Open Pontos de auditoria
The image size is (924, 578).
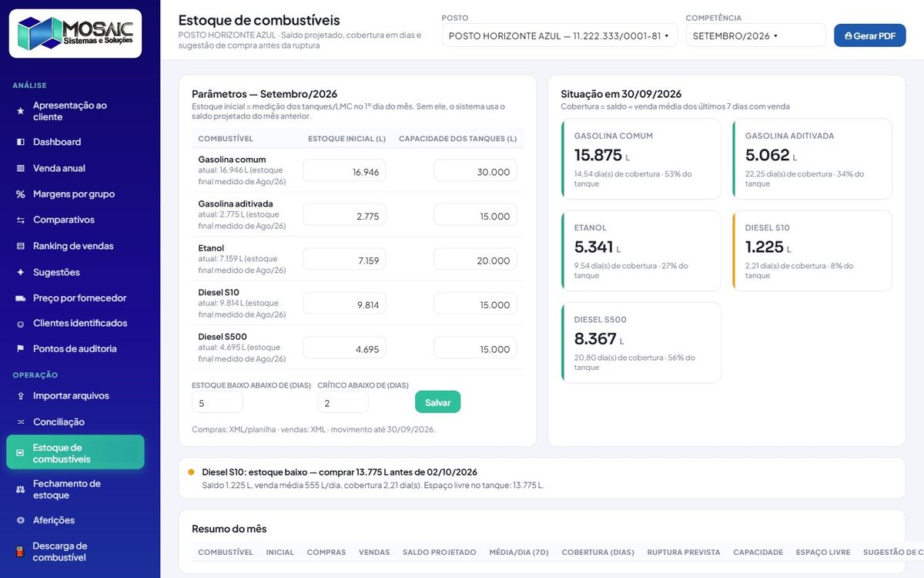coord(75,348)
